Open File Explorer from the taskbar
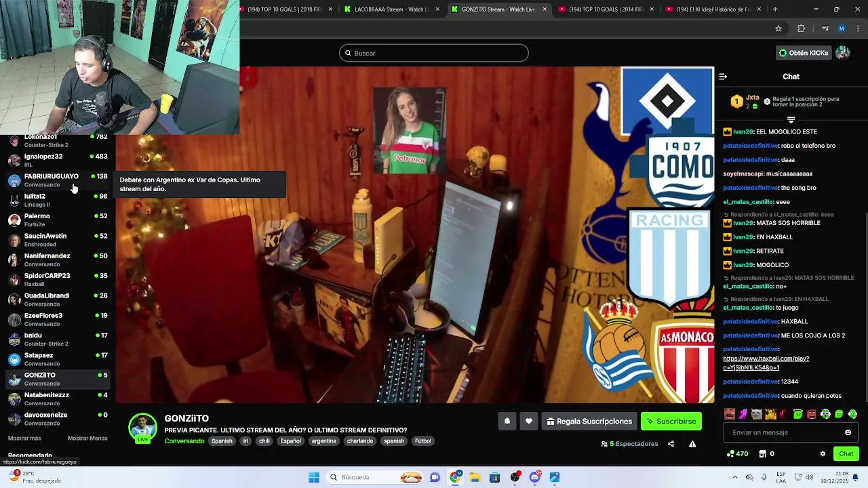The image size is (868, 488). coord(475,477)
